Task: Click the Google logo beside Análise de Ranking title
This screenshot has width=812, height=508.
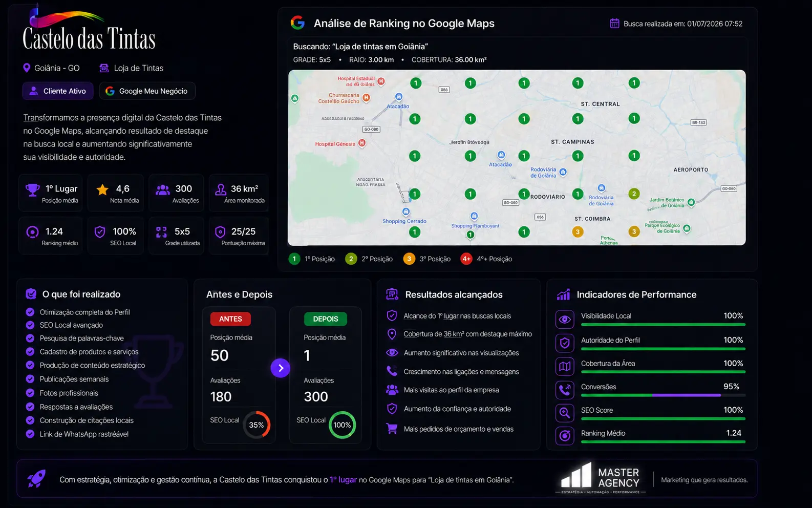Action: (x=297, y=23)
